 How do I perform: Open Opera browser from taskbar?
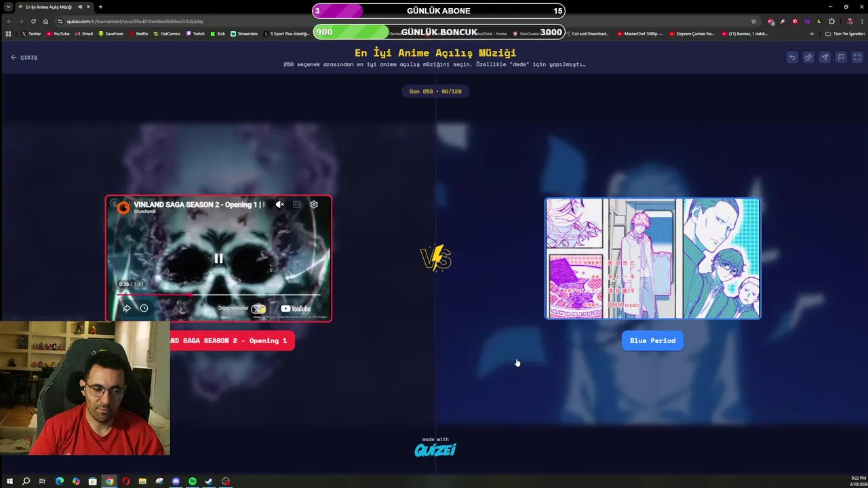(x=125, y=481)
